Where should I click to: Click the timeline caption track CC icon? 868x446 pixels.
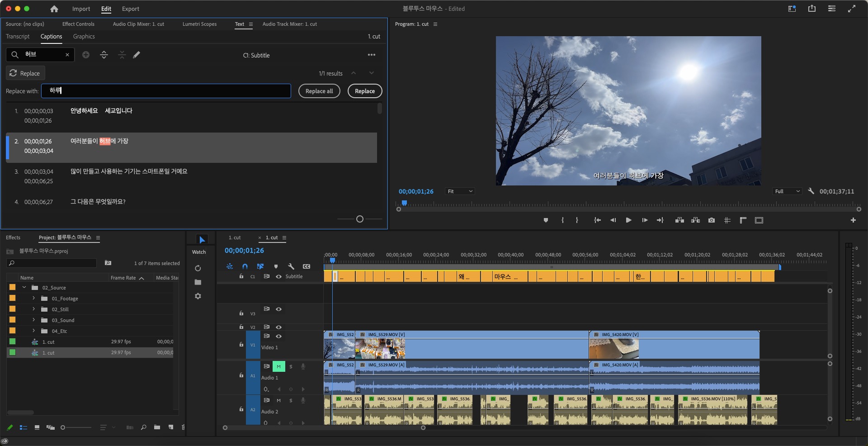pyautogui.click(x=307, y=266)
